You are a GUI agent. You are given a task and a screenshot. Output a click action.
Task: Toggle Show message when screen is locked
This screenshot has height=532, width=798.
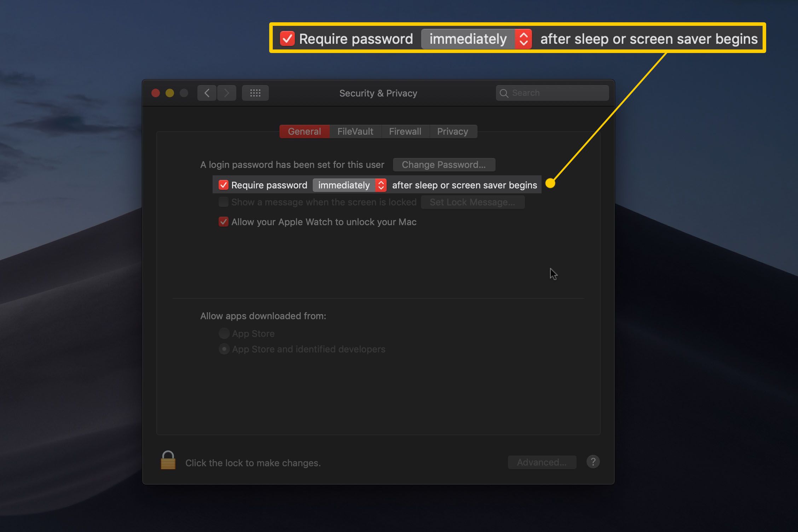(x=222, y=203)
